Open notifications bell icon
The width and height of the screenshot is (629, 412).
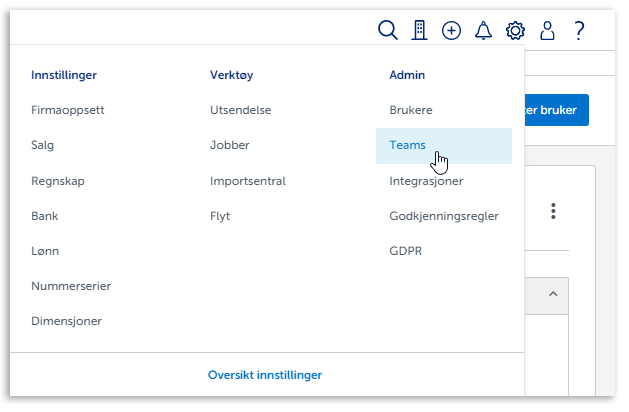click(x=483, y=31)
